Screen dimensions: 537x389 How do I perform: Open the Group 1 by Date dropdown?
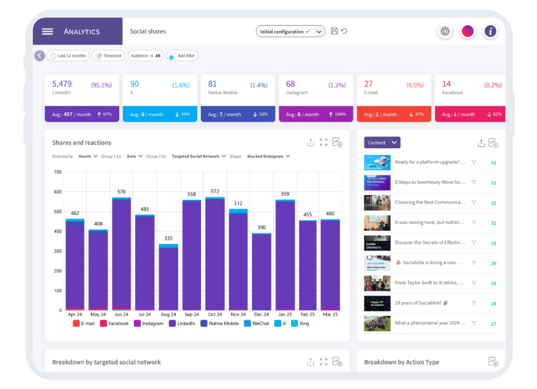coord(135,156)
